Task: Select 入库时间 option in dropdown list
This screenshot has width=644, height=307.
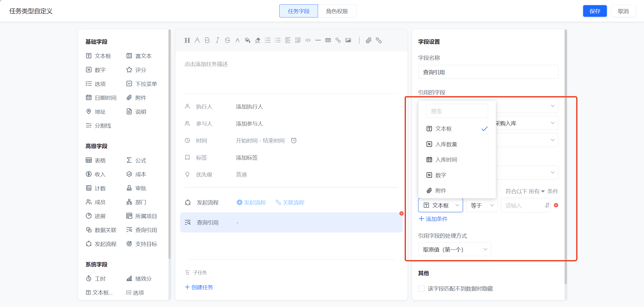Action: pos(457,160)
